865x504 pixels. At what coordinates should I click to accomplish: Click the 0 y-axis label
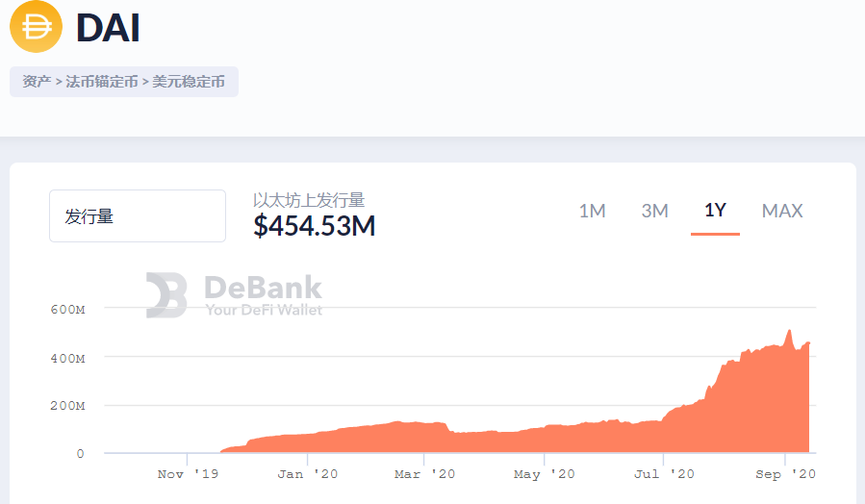click(81, 454)
